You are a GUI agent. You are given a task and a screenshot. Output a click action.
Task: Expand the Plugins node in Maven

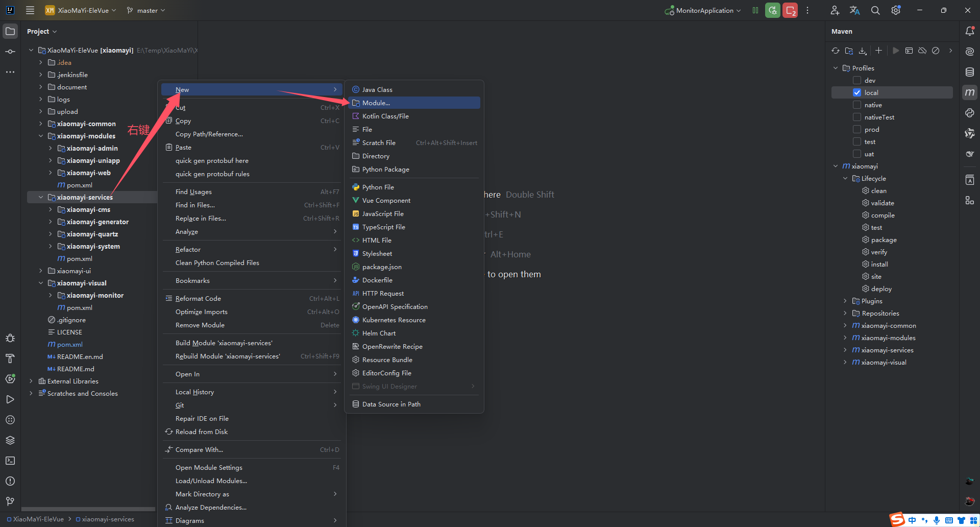click(845, 301)
